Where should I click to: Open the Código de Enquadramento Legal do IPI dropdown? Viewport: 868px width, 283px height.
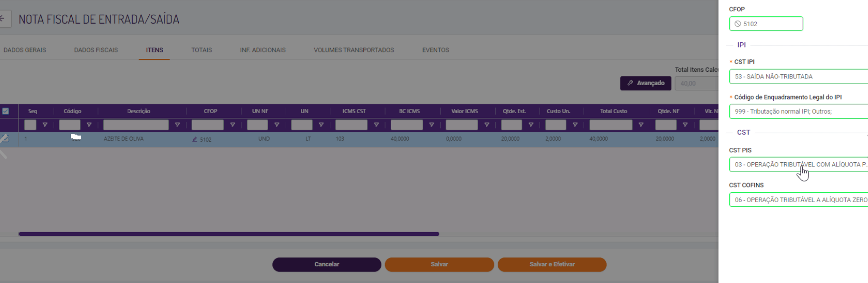pyautogui.click(x=799, y=111)
